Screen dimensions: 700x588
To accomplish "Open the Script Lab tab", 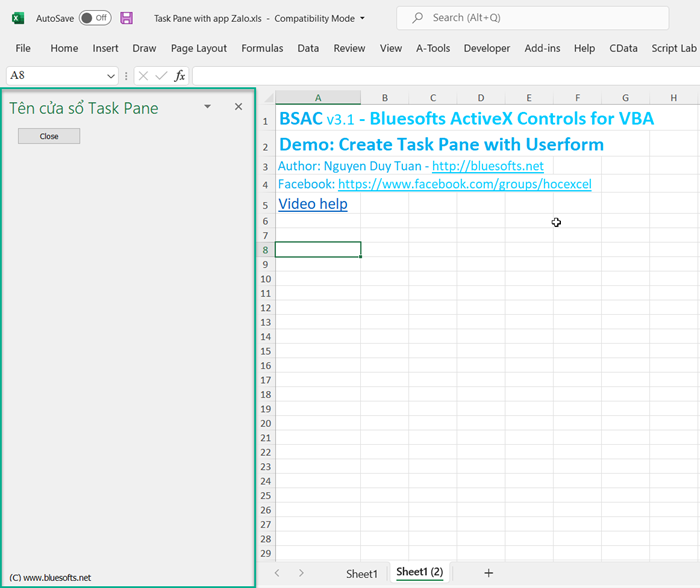I will pos(674,48).
